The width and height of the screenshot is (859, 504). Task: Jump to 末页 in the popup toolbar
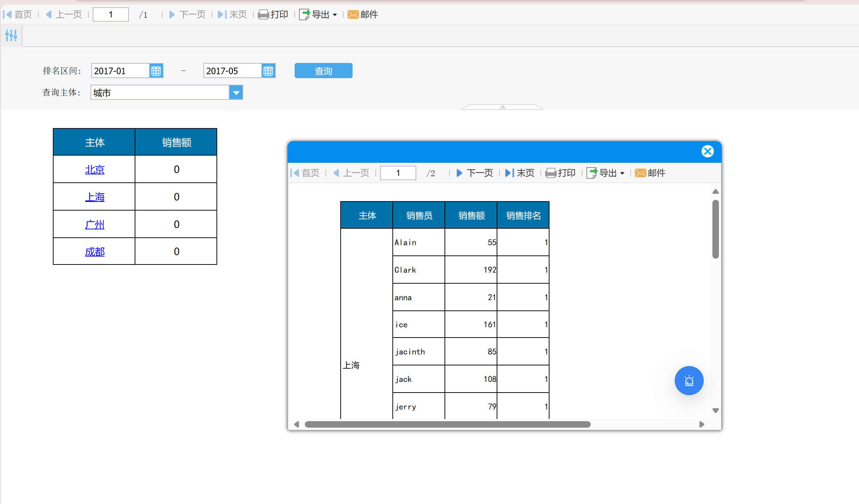coord(520,173)
